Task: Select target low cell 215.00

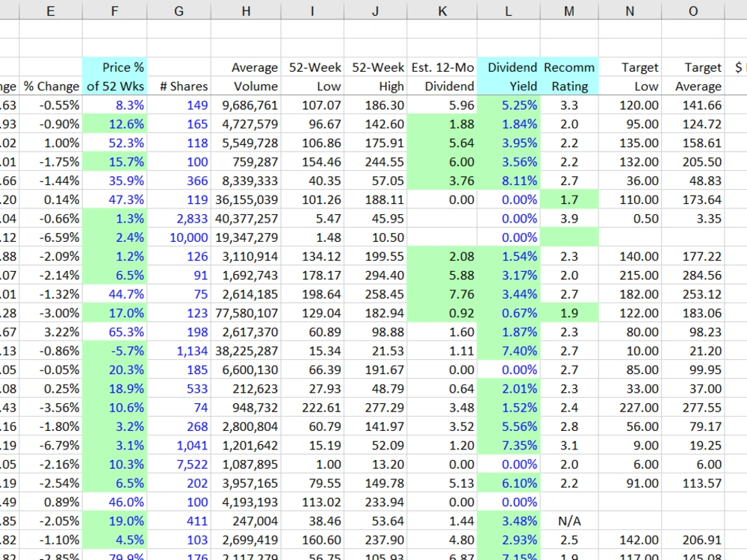Action: (630, 276)
